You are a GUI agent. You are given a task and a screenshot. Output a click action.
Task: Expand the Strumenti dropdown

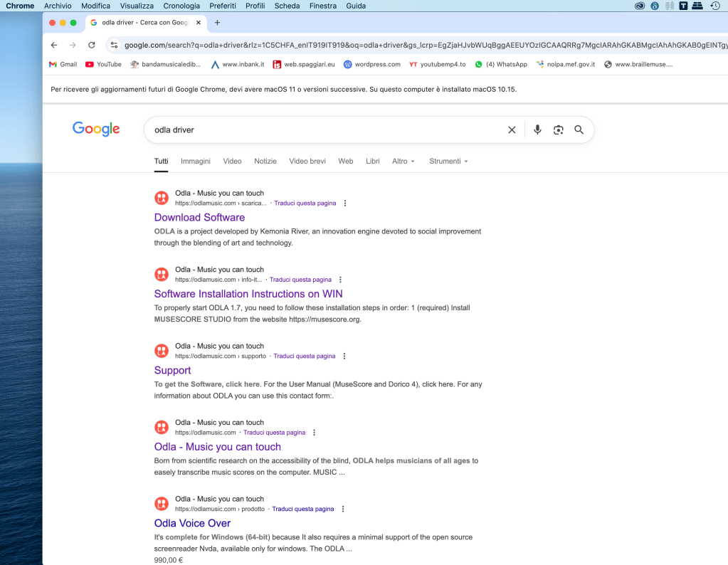[x=448, y=162]
